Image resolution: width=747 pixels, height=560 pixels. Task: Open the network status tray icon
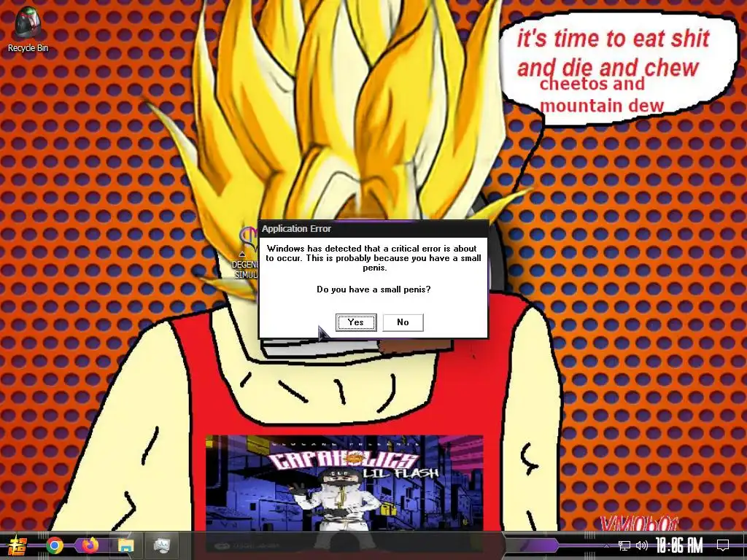coord(624,545)
